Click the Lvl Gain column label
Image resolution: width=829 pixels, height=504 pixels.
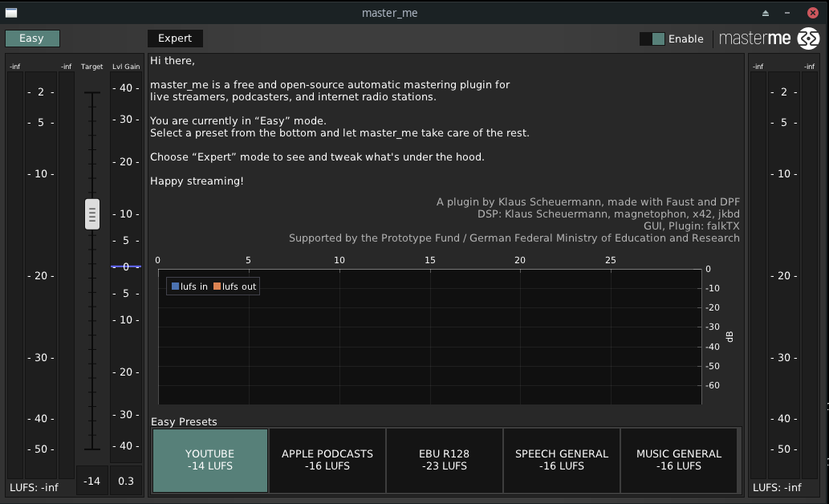126,67
